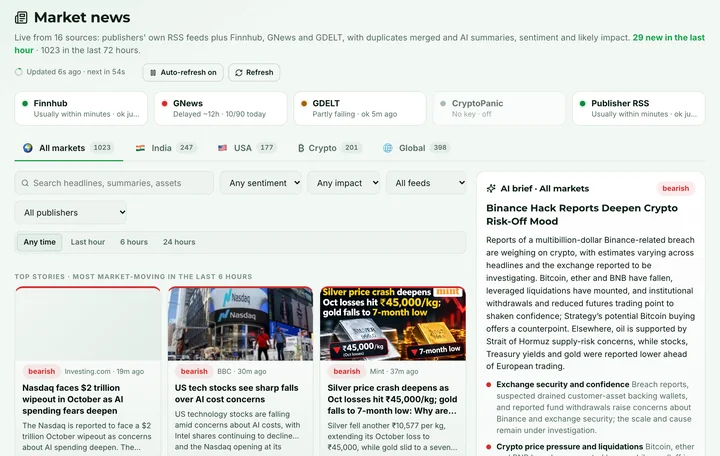Switch to the India tab

click(166, 148)
